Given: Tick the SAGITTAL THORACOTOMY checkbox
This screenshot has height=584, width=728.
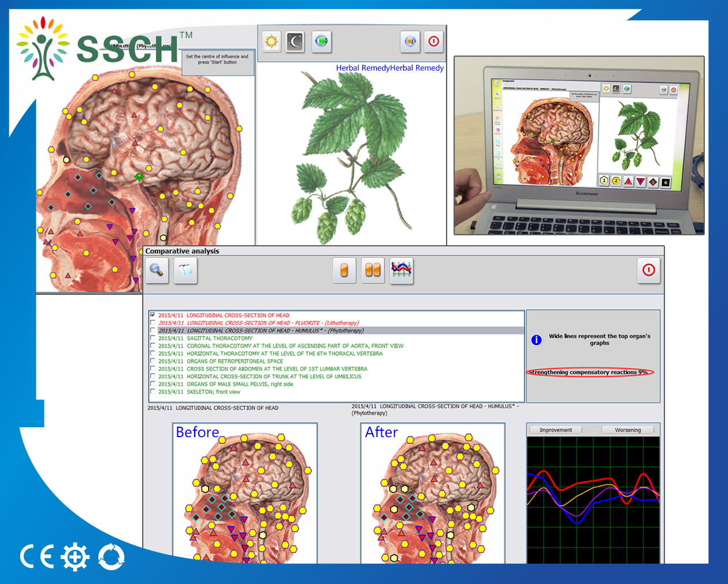Looking at the screenshot, I should click(x=153, y=338).
